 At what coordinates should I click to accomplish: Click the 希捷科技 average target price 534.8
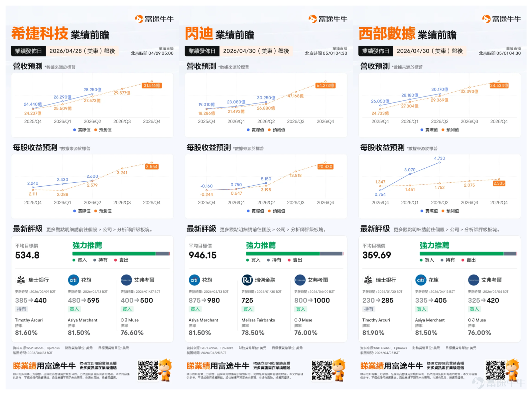coord(27,255)
